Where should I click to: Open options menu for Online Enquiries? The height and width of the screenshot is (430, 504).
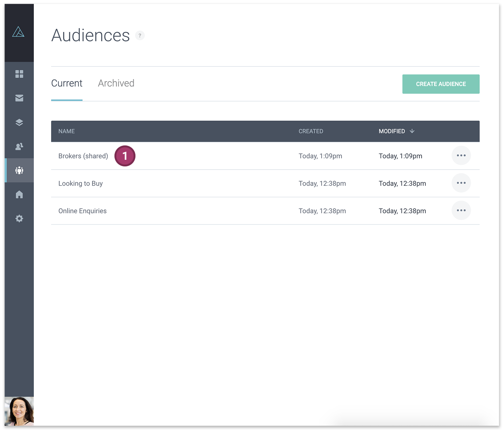coord(461,210)
